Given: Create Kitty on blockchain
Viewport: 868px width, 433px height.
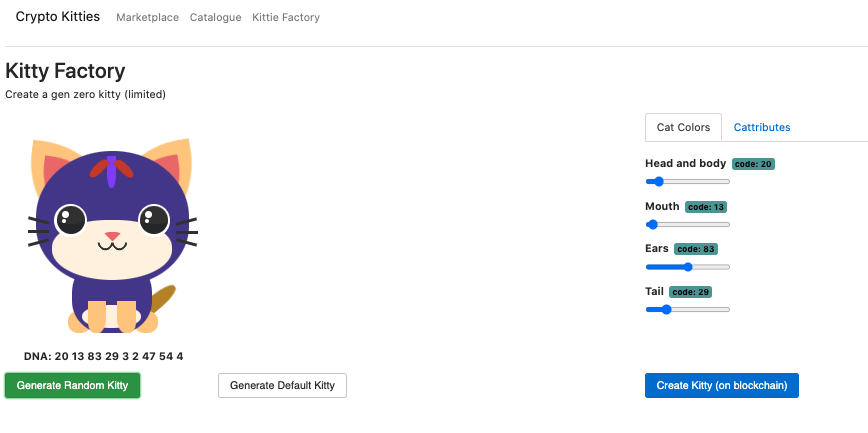Looking at the screenshot, I should pyautogui.click(x=722, y=385).
